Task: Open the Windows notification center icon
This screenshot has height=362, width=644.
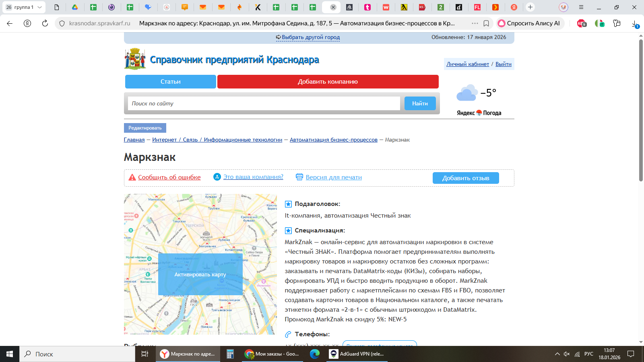Action: click(631, 354)
